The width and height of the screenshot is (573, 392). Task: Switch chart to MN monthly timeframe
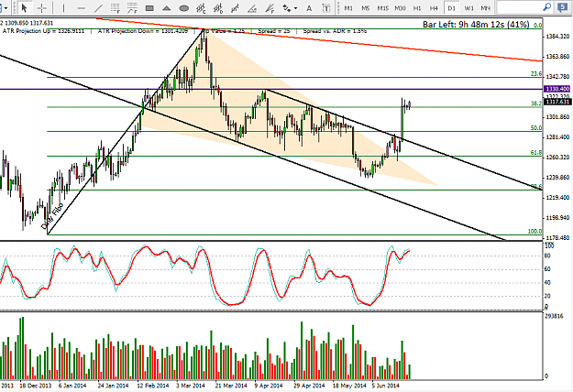[485, 7]
